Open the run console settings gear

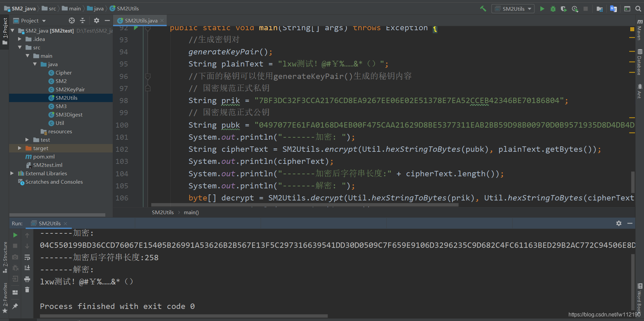point(619,223)
